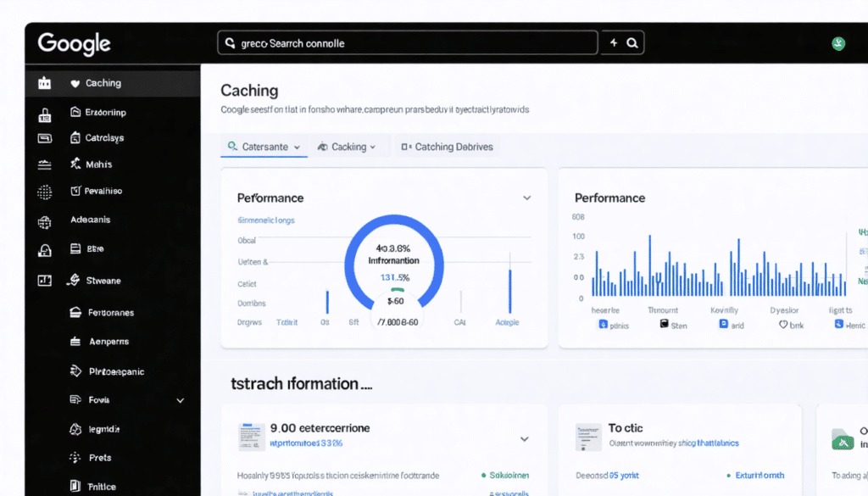The height and width of the screenshot is (496, 868).
Task: Toggle the Hemic legend item
Action: (x=849, y=326)
